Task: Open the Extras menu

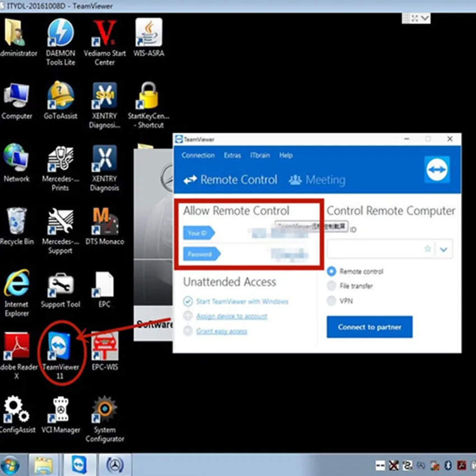Action: [x=232, y=156]
